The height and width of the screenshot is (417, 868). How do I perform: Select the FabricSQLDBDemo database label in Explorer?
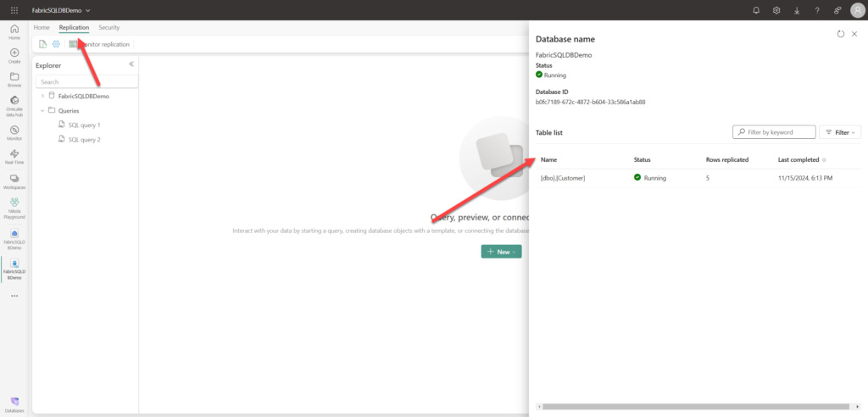(84, 97)
